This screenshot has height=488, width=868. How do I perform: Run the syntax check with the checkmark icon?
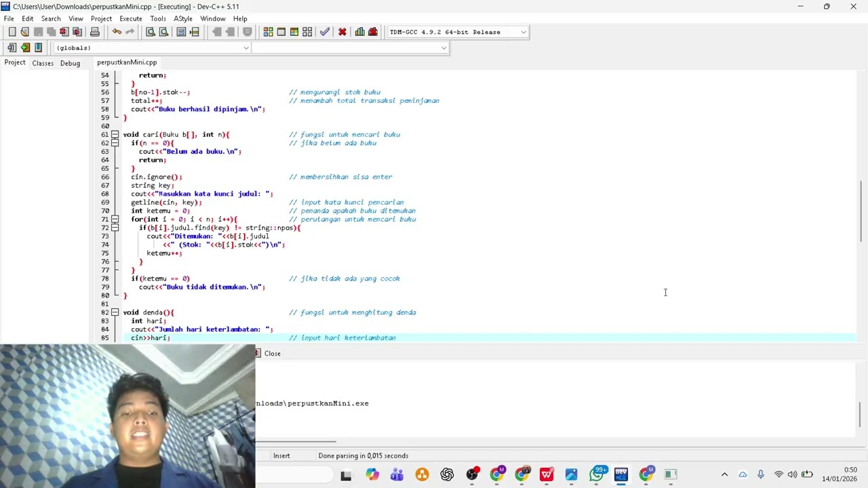(325, 32)
